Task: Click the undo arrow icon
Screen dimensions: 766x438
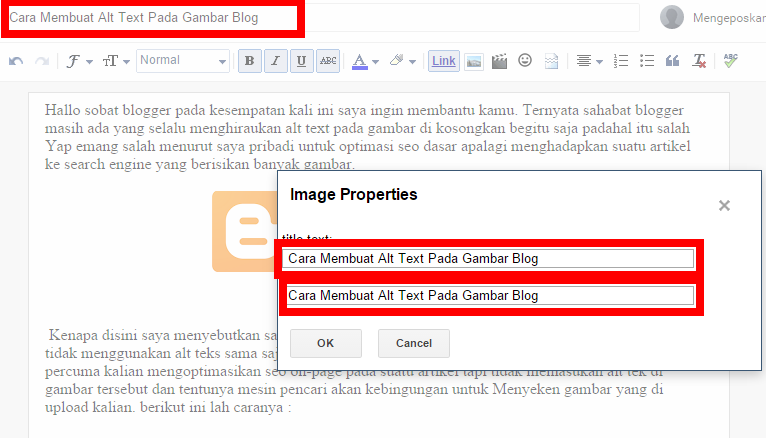Action: click(16, 61)
